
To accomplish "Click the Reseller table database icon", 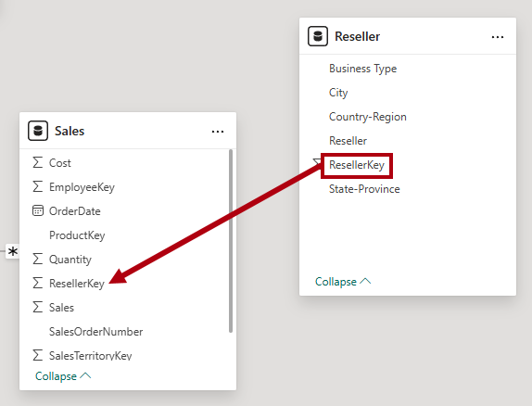I will click(318, 36).
